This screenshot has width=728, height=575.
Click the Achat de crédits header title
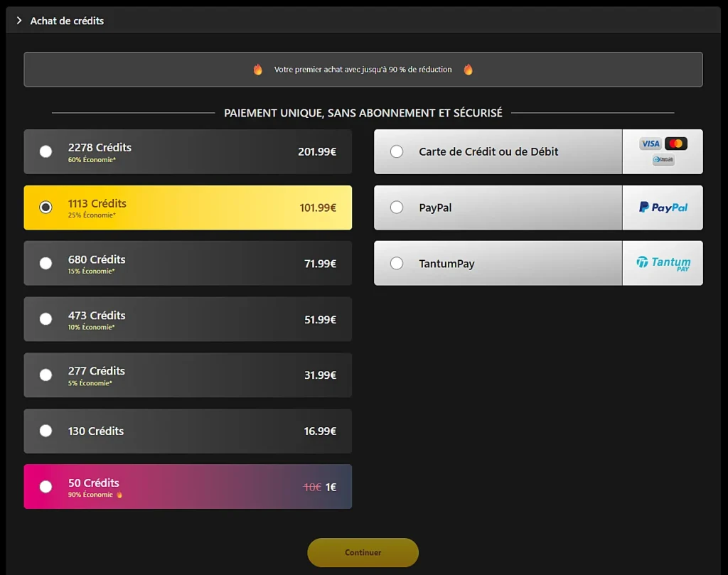pos(67,21)
